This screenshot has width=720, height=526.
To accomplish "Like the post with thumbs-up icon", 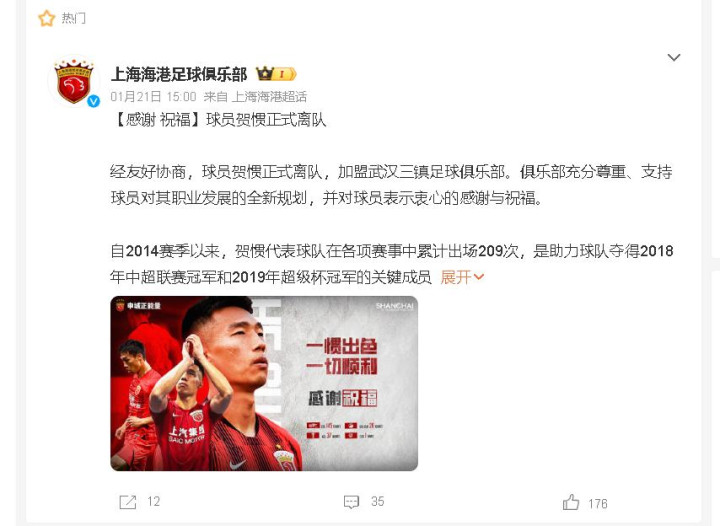I will point(571,503).
